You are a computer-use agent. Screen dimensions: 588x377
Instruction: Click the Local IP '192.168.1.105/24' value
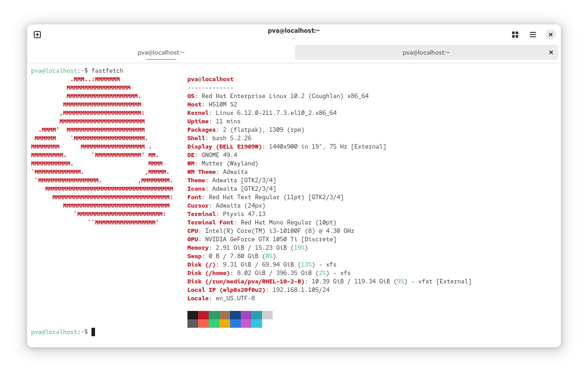[x=301, y=290]
